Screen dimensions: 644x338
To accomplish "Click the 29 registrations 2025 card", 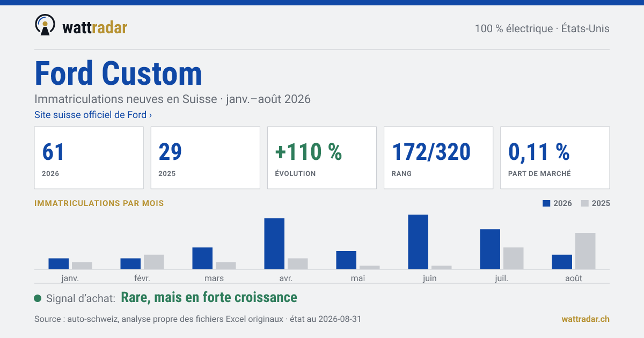I will click(206, 158).
